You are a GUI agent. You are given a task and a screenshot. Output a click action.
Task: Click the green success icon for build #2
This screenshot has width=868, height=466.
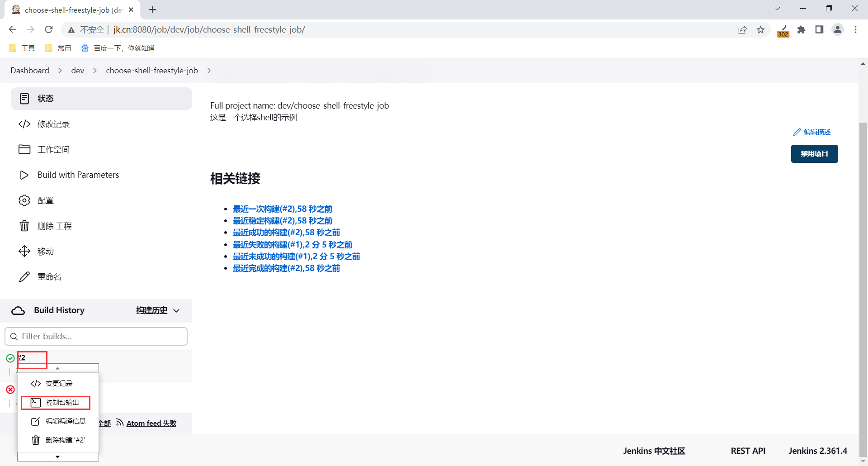pos(10,358)
